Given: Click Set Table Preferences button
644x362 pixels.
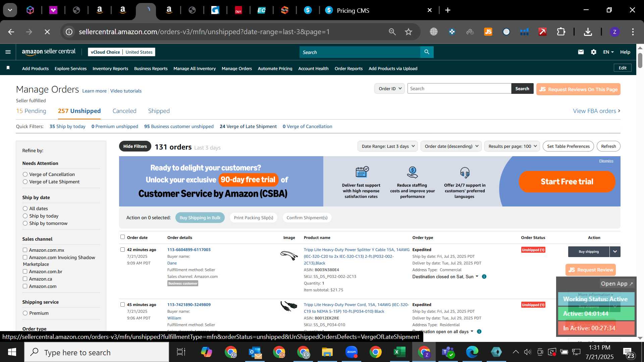Looking at the screenshot, I should pos(568,146).
